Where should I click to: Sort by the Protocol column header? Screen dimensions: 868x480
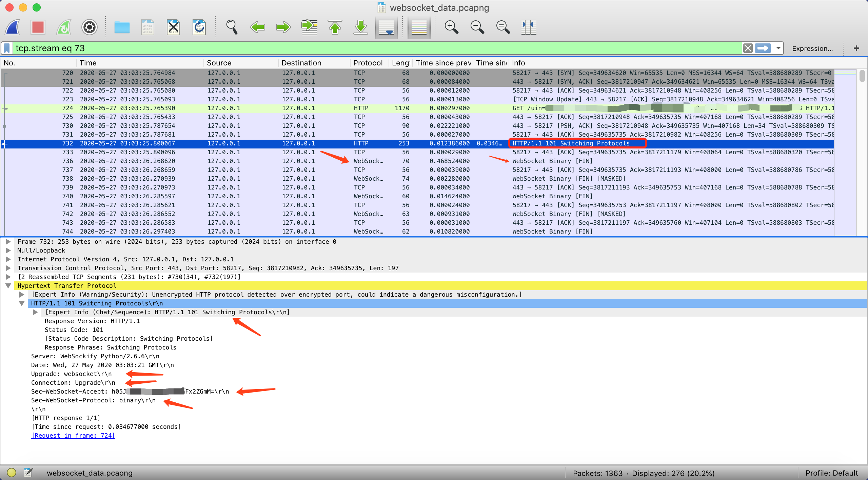click(x=368, y=63)
